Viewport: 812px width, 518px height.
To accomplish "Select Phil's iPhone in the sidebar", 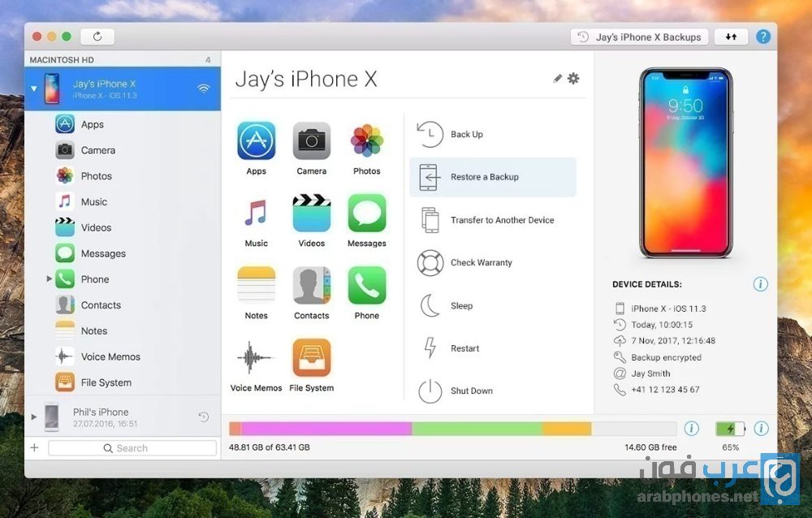I will [101, 412].
